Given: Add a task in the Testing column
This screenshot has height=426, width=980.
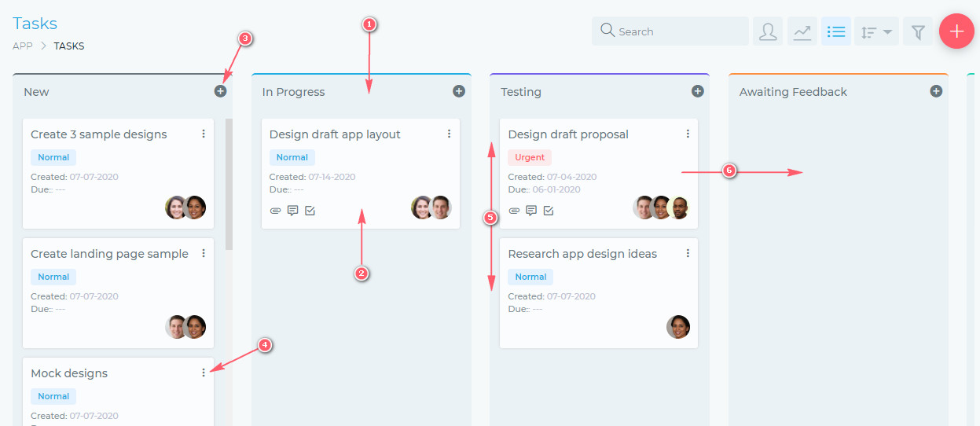Looking at the screenshot, I should [x=697, y=91].
